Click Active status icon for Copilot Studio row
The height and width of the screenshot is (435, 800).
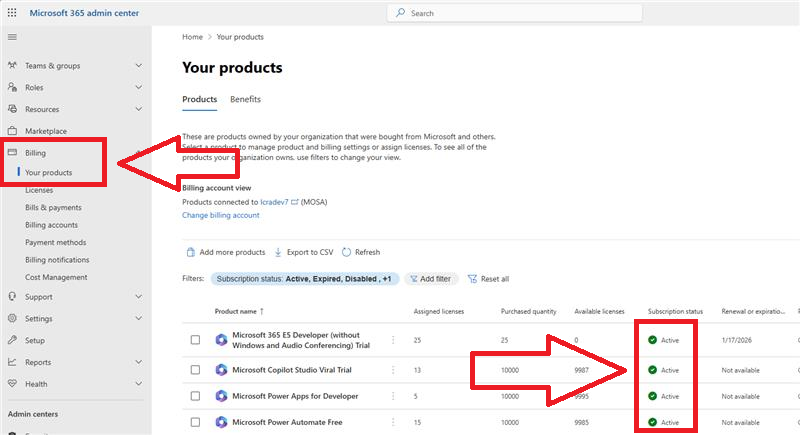click(652, 370)
